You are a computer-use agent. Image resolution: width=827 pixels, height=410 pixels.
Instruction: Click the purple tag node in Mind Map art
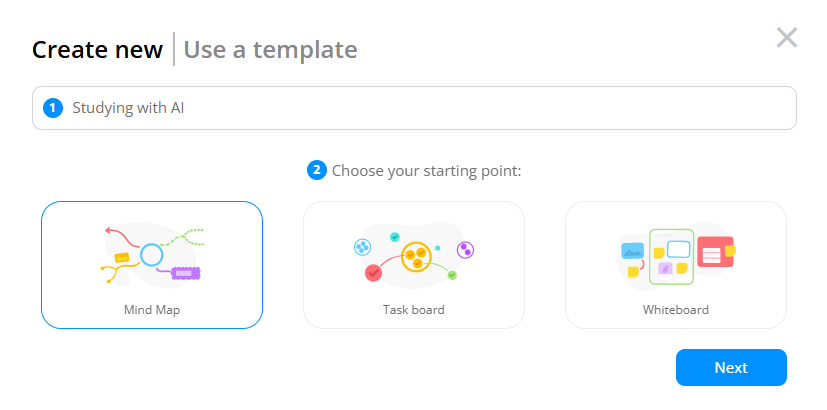(x=186, y=273)
